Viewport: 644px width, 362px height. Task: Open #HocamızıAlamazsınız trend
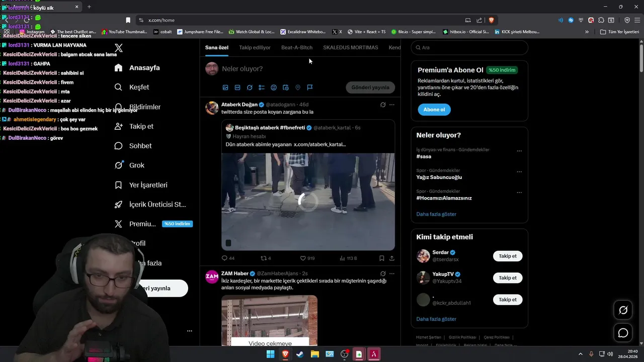(x=444, y=198)
